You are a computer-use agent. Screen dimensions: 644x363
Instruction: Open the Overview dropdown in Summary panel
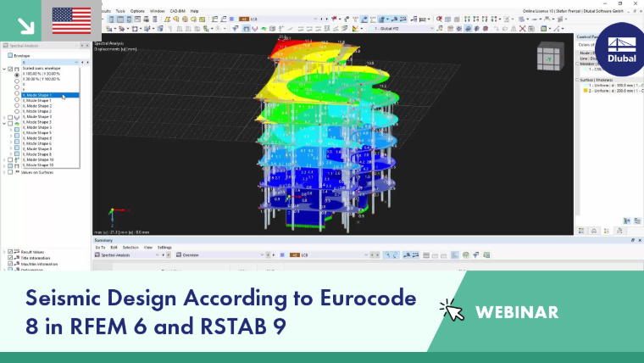tap(219, 255)
